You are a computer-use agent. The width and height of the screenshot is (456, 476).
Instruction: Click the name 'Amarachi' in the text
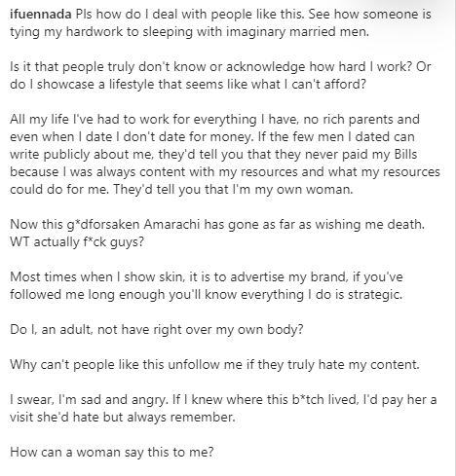tap(171, 224)
